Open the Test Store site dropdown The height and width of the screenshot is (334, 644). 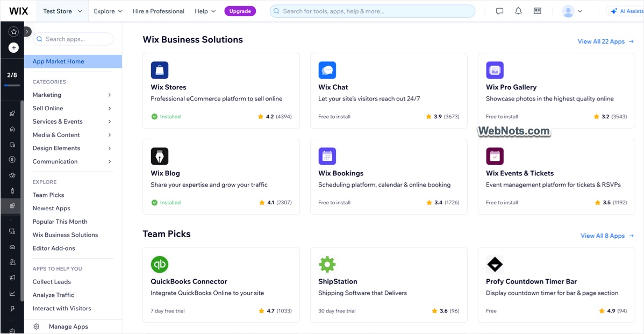[62, 11]
